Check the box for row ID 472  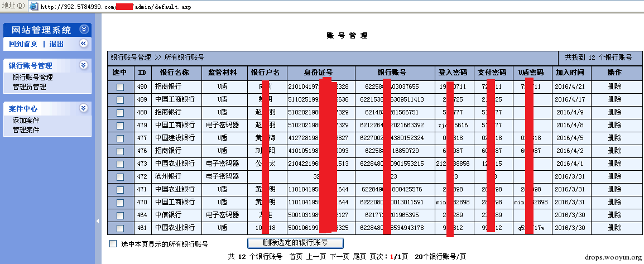pos(120,177)
